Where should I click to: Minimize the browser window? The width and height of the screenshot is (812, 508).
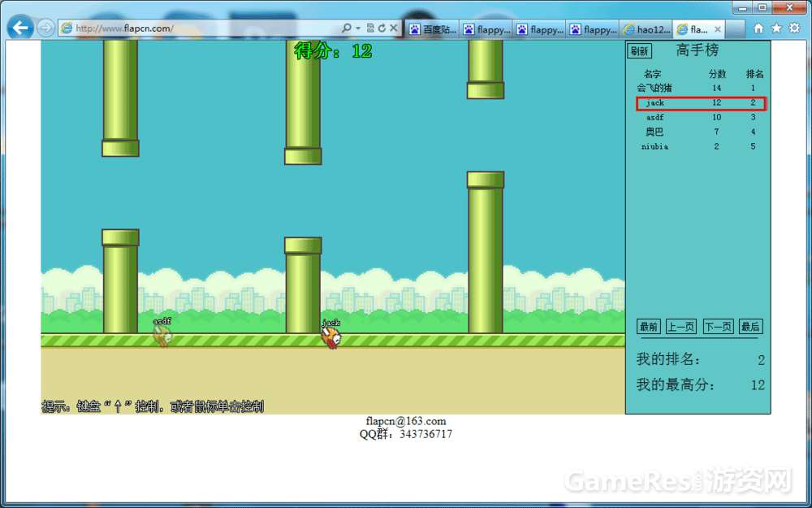coord(742,8)
